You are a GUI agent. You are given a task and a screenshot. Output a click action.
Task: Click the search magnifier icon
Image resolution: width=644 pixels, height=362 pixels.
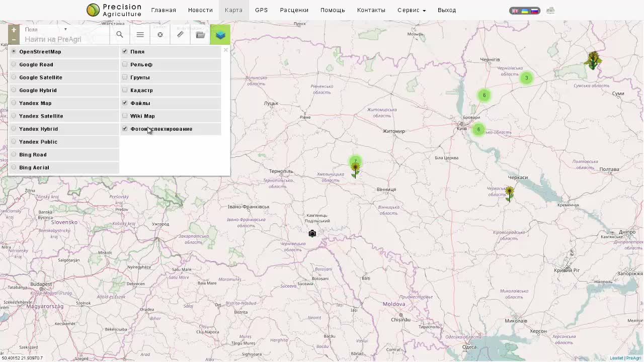pos(120,35)
